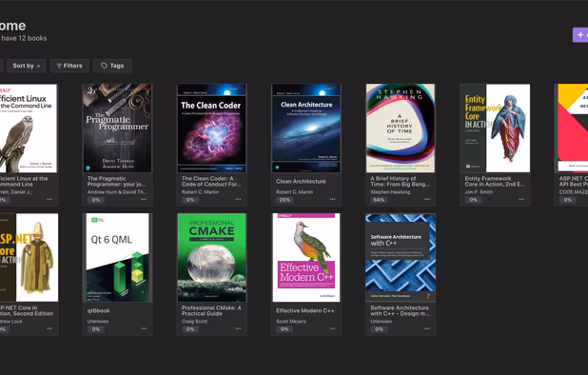This screenshot has width=588, height=375.
Task: Click the title 'The Clean Coder: A Code of Conduct'
Action: pyautogui.click(x=211, y=181)
